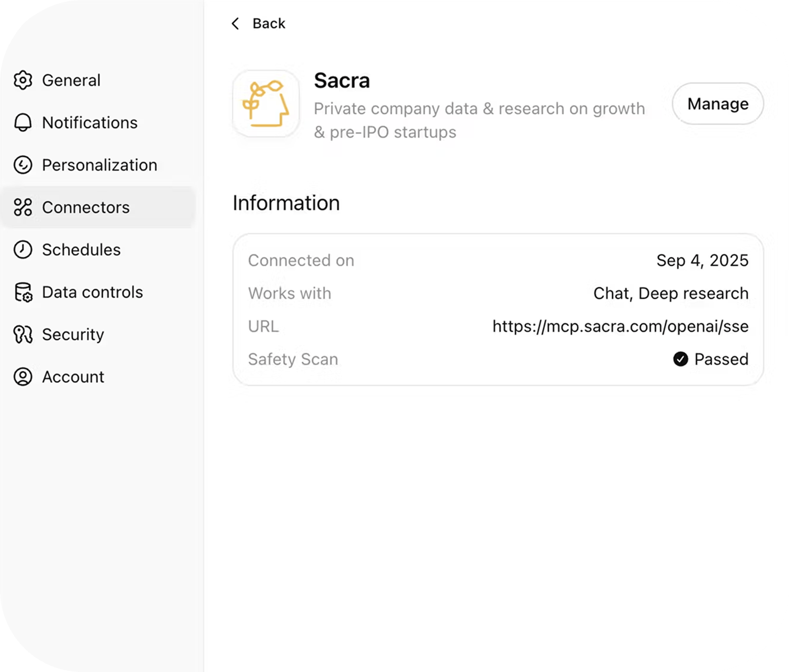Click the Sacra connector title
The image size is (789, 672).
point(342,81)
